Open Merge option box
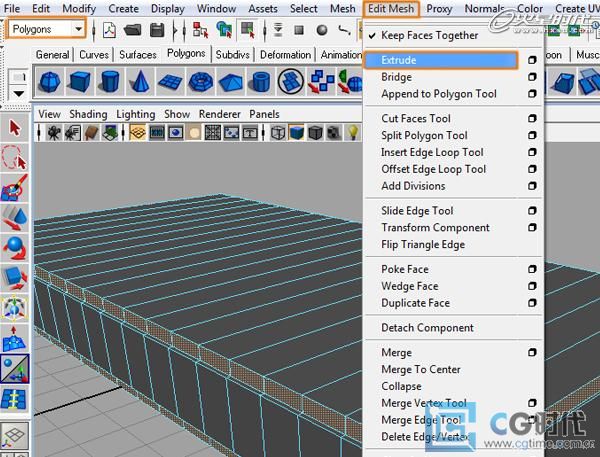The image size is (600, 457). [532, 353]
